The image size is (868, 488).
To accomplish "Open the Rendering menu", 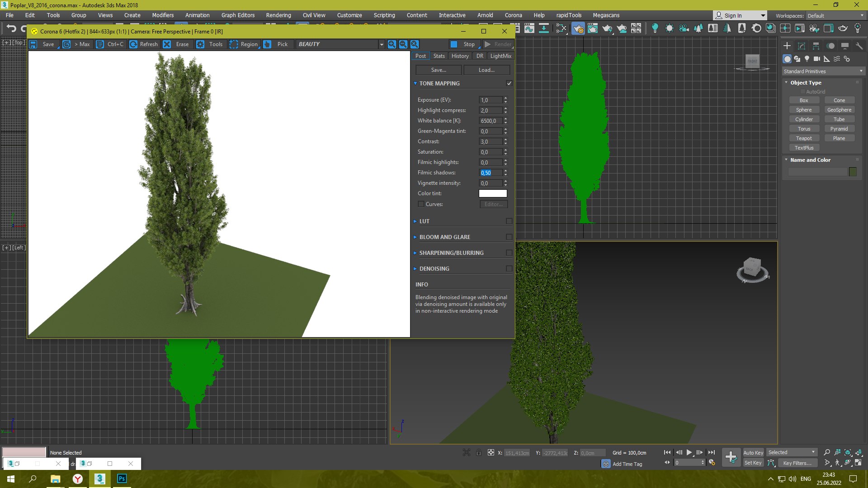I will [278, 15].
